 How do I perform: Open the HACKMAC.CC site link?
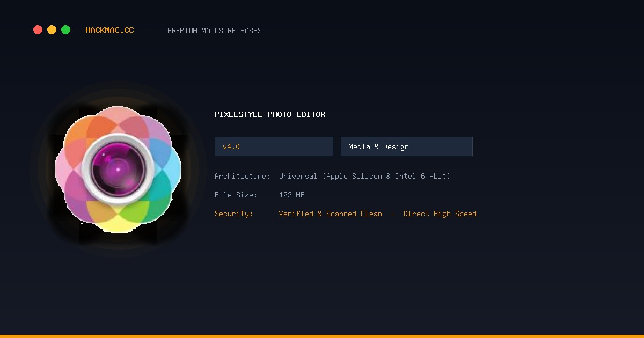pos(109,31)
